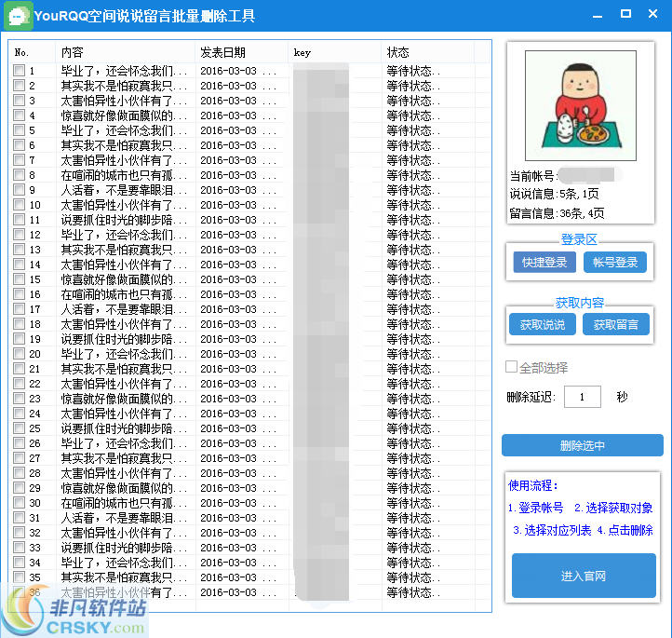This screenshot has width=672, height=638.
Task: Sort by the No. column header
Action: (x=32, y=52)
